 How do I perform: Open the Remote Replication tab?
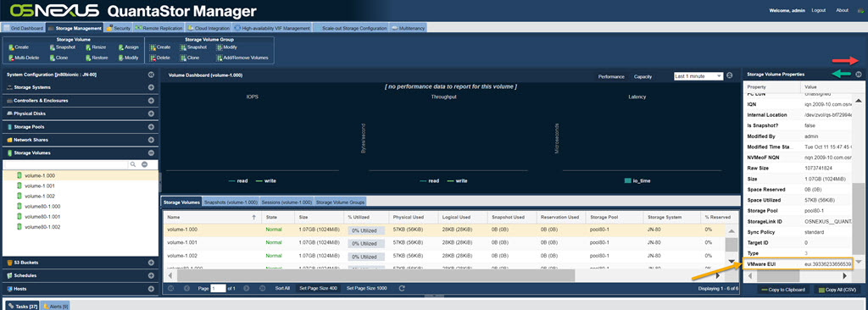[x=159, y=28]
